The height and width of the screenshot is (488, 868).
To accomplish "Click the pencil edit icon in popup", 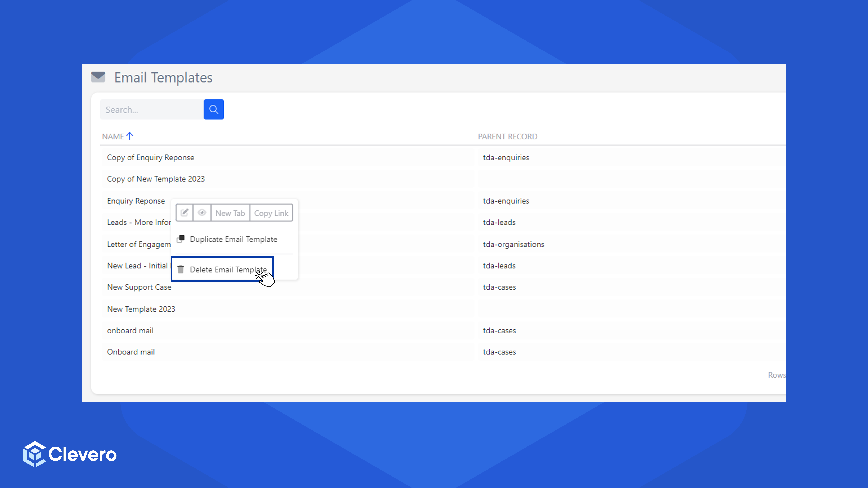I will [x=184, y=213].
